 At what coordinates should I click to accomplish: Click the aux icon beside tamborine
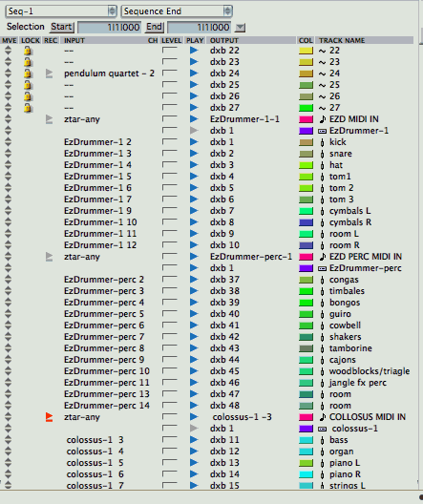coord(323,348)
